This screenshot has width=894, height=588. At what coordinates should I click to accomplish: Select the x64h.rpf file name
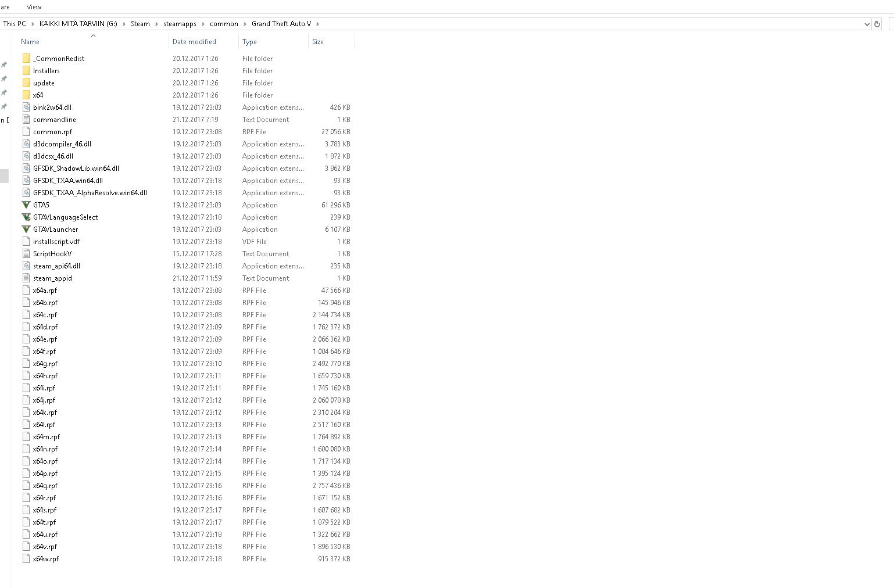point(45,376)
